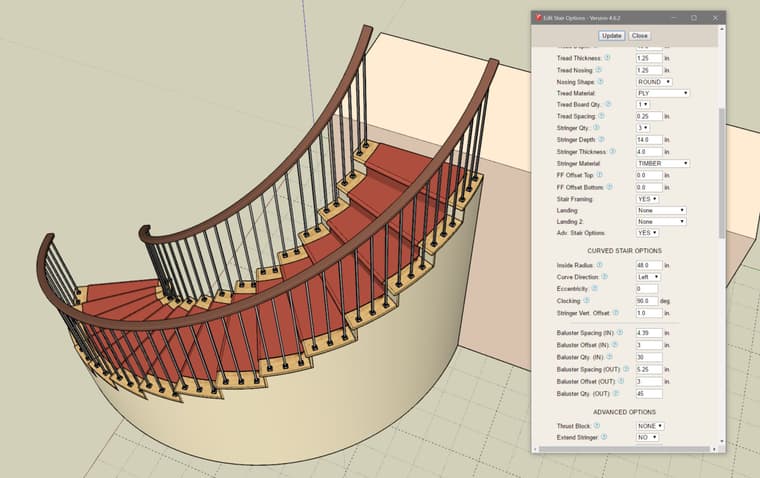Open help icon for Stringer Vert. Offset
Screen dimensions: 760x478
point(616,313)
